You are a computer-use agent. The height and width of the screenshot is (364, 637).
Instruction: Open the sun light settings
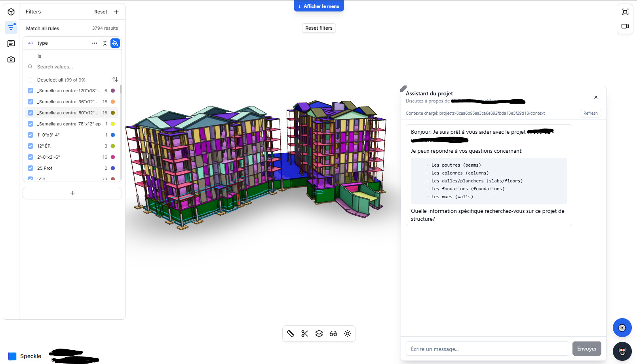(x=348, y=334)
